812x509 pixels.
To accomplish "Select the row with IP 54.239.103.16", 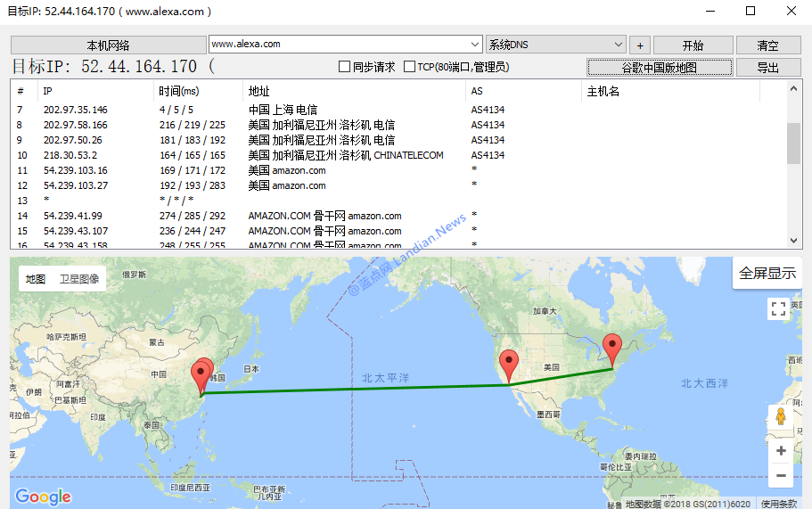I will [x=398, y=170].
